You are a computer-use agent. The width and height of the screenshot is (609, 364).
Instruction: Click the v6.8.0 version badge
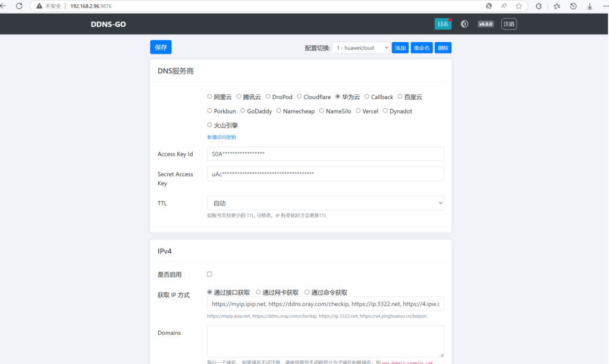tap(485, 24)
